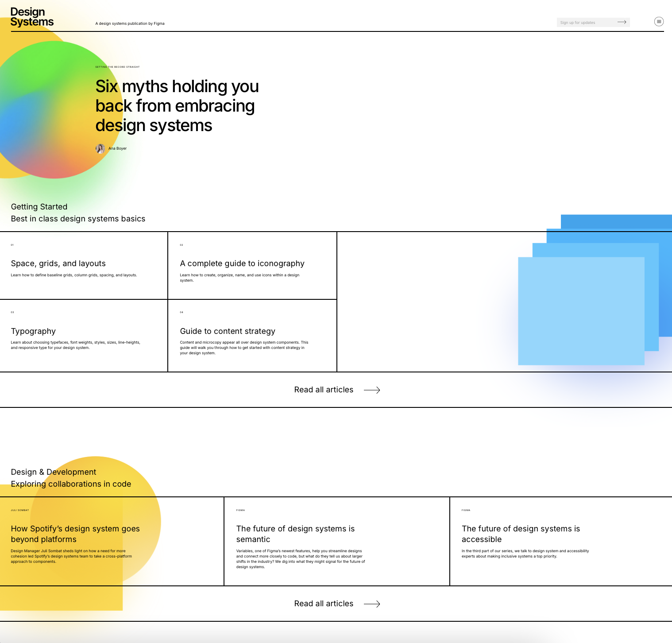
Task: Click number 03 on Typography card
Action: point(12,312)
